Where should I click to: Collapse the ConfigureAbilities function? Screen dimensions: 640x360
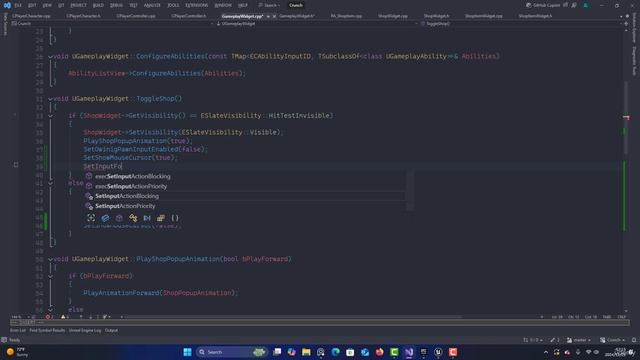coord(50,56)
